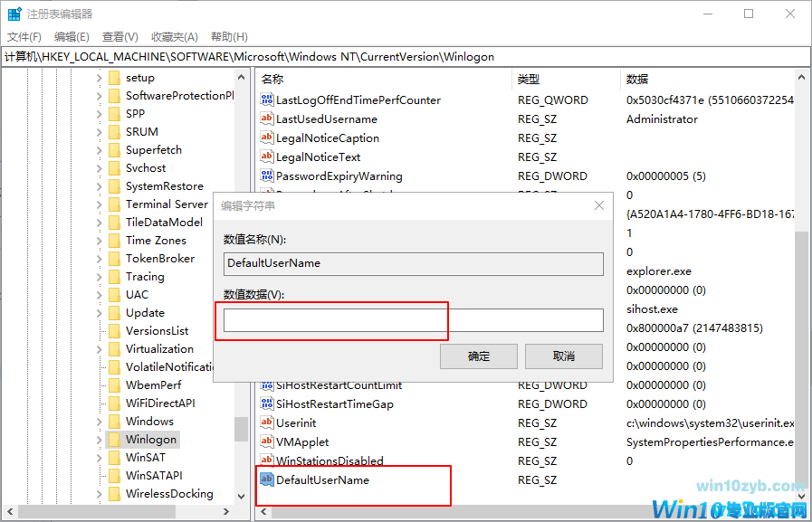Click the ab icon beside LegalNoticeCaption

tap(266, 138)
